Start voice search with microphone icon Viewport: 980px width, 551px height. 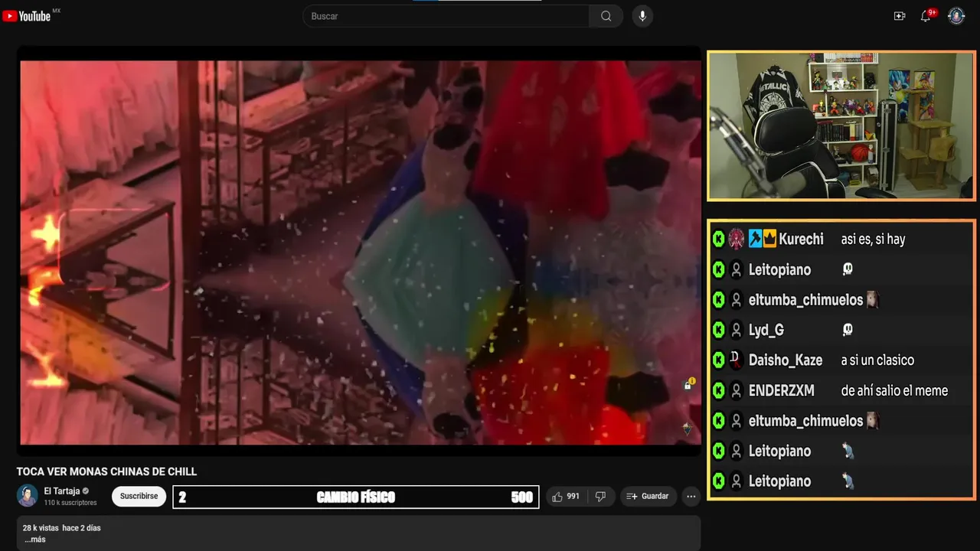tap(642, 16)
